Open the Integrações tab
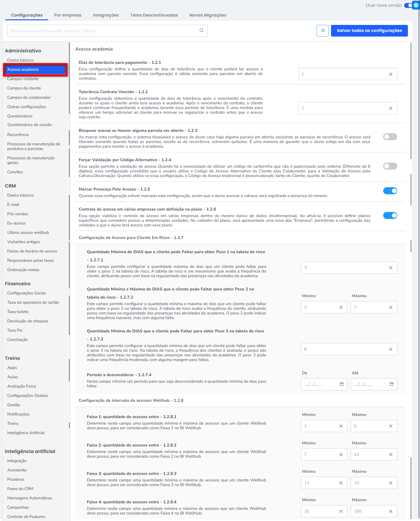Screen dimensions: 420x521 tap(106, 15)
